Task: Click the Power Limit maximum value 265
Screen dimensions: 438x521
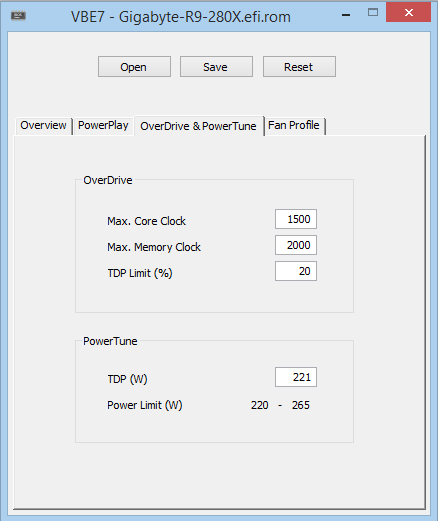Action: pos(301,405)
